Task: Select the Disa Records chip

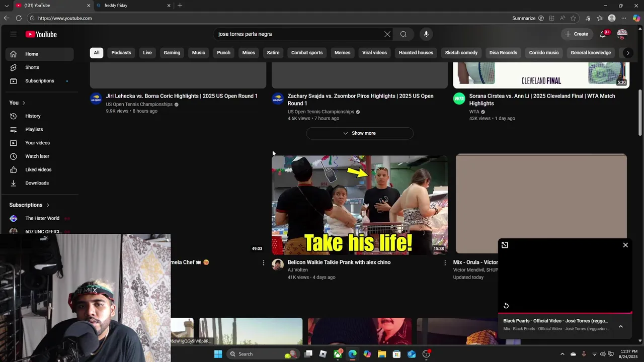Action: (x=503, y=53)
